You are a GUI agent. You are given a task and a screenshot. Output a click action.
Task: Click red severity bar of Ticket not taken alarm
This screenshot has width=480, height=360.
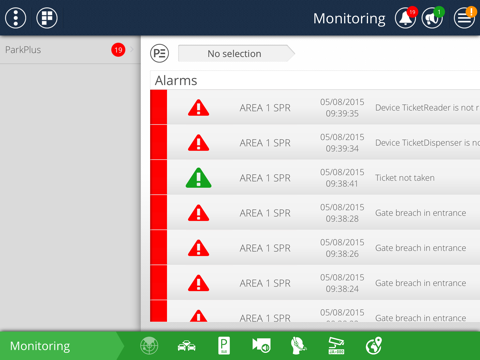click(158, 177)
